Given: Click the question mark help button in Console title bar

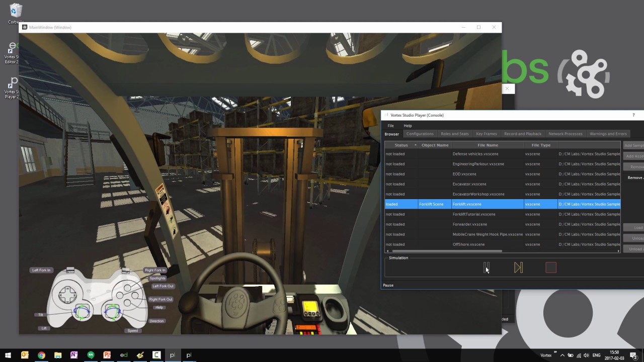Looking at the screenshot, I should [x=633, y=115].
